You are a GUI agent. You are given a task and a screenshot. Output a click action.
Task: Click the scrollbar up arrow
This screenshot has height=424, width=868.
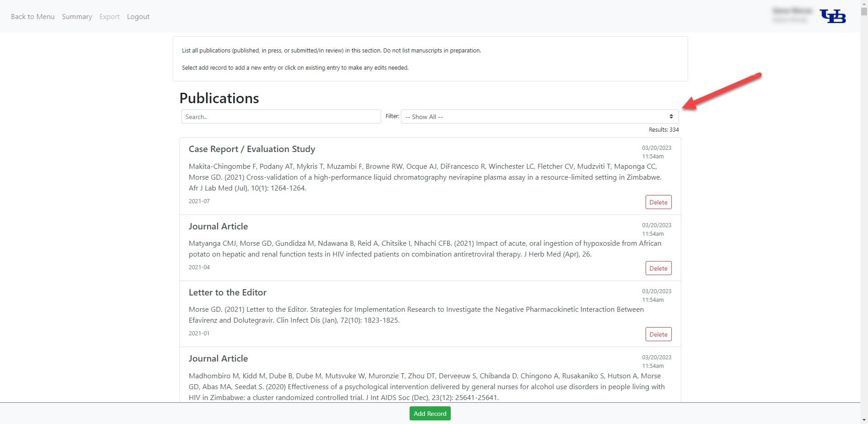click(x=864, y=4)
